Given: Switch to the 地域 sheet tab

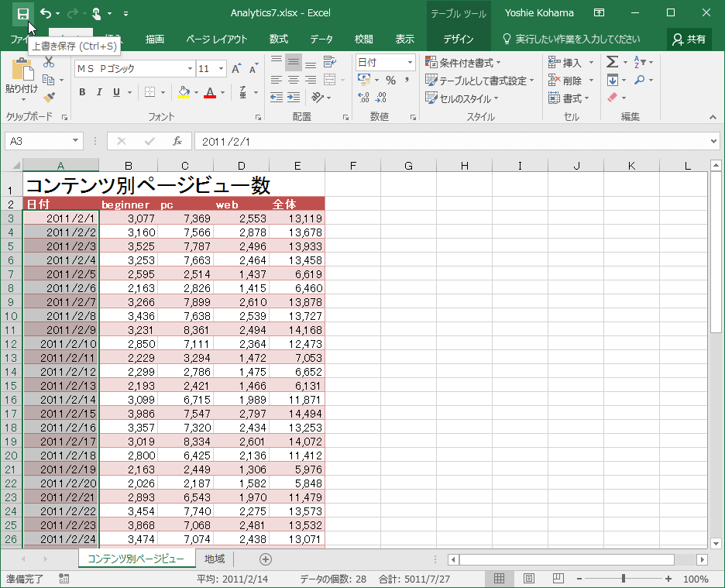Looking at the screenshot, I should pyautogui.click(x=215, y=559).
